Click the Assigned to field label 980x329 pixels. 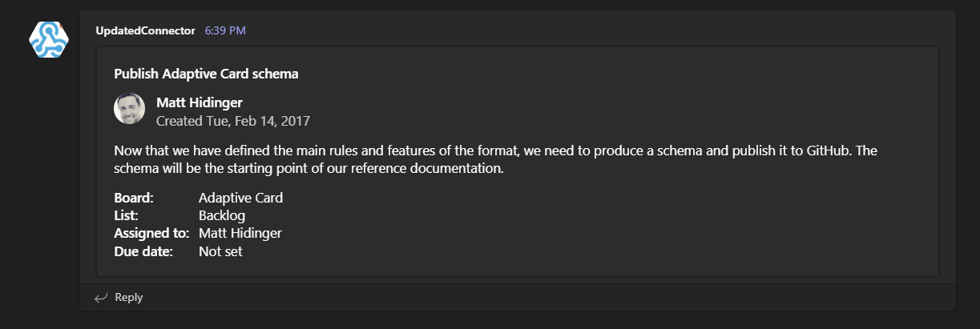[x=151, y=234]
